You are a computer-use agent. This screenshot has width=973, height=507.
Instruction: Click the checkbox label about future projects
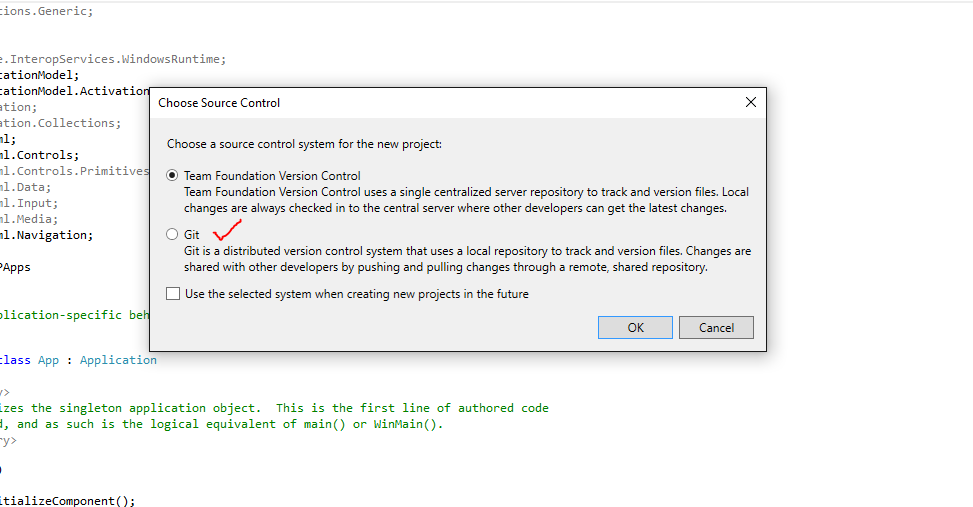pos(356,294)
